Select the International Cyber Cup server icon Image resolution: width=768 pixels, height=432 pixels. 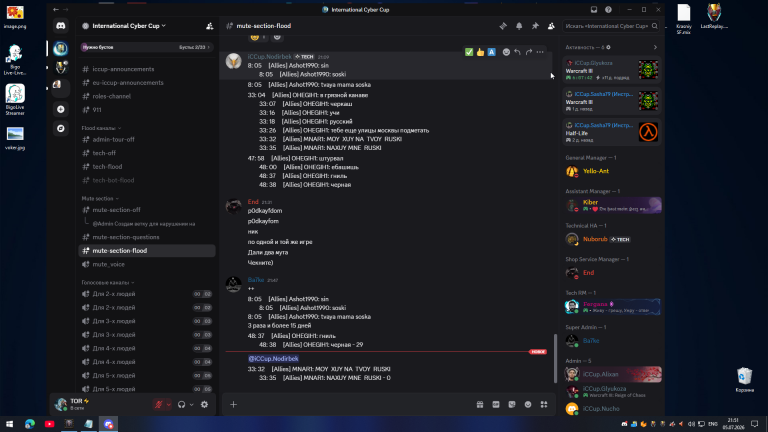[61, 48]
